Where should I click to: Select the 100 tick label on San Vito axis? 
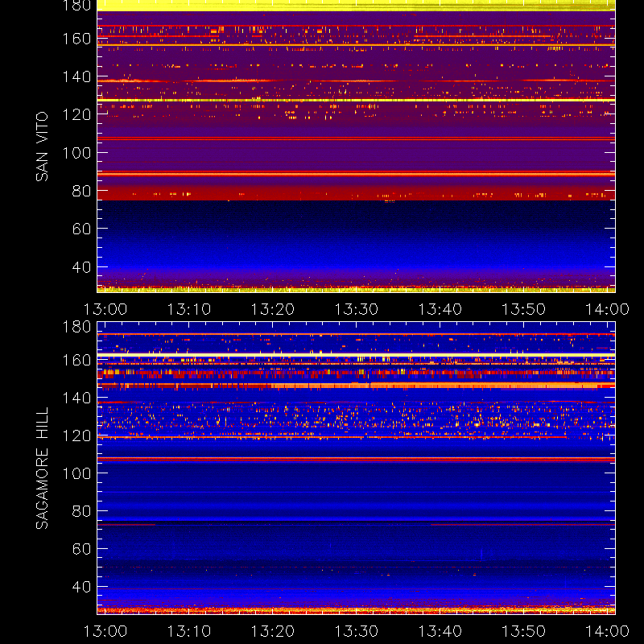(x=76, y=153)
